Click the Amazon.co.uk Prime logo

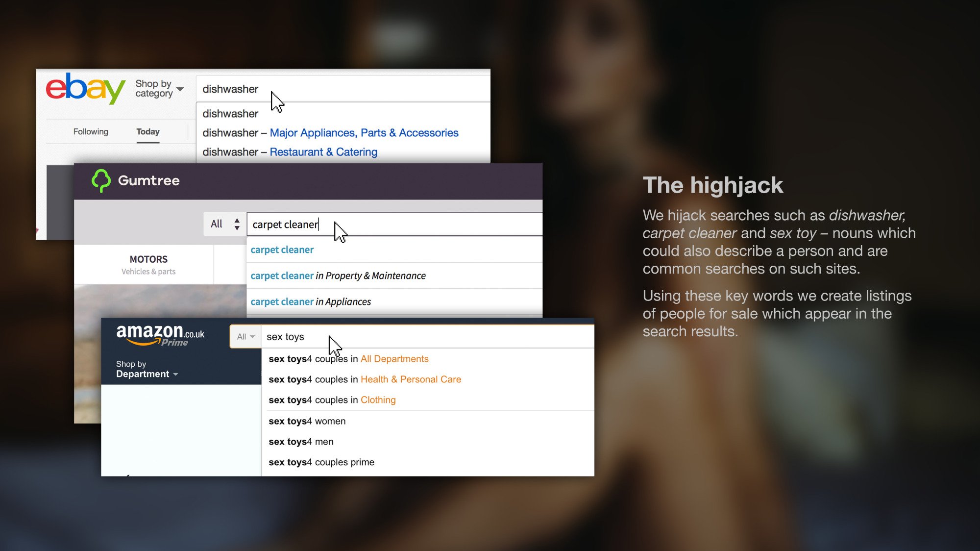160,336
